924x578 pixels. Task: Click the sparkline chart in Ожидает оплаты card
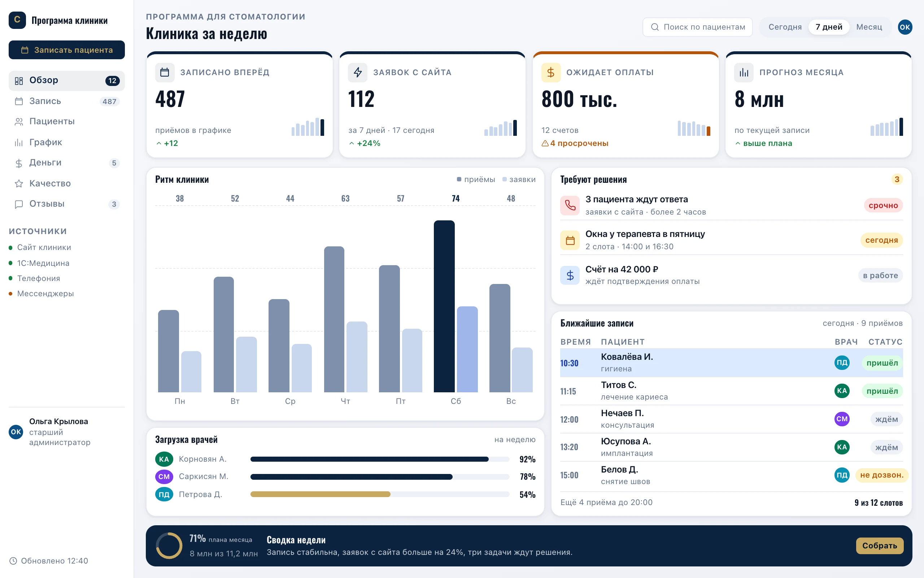(x=694, y=128)
